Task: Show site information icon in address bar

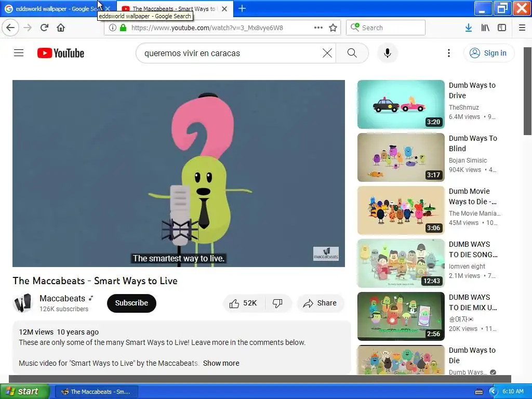Action: pos(113,28)
